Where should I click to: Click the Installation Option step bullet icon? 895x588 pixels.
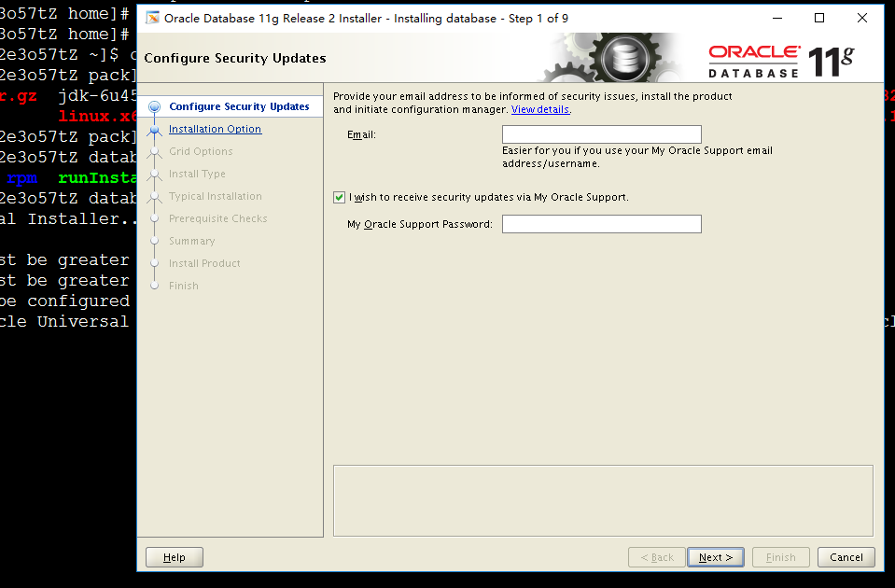(154, 130)
